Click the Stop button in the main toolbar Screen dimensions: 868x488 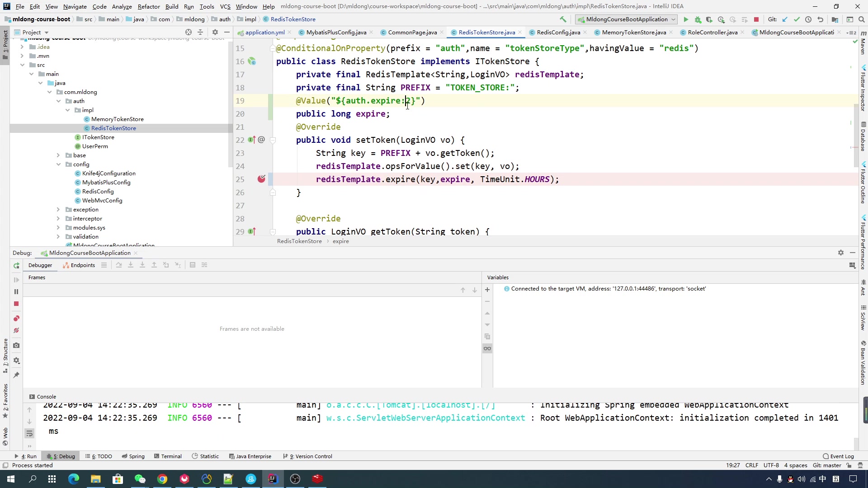(756, 19)
